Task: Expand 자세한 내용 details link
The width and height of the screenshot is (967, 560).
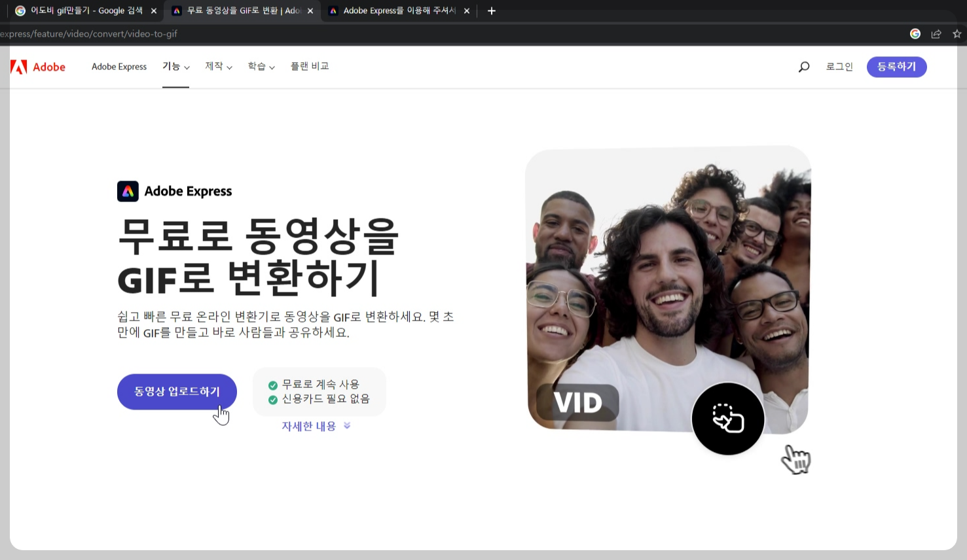Action: coord(316,427)
